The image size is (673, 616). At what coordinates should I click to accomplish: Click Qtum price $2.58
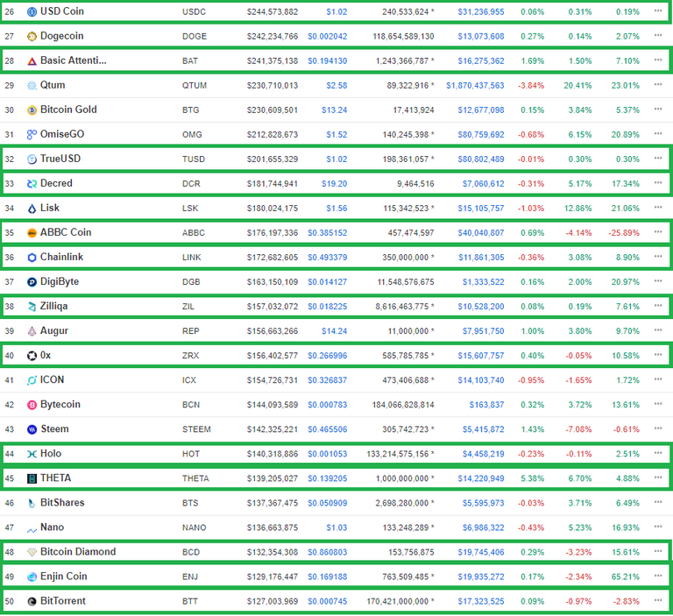click(x=336, y=86)
